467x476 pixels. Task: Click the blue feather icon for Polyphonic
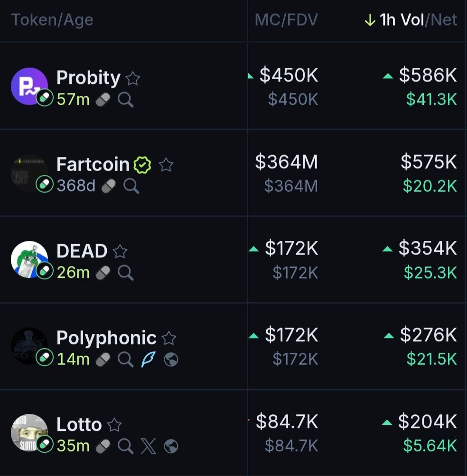pyautogui.click(x=148, y=360)
